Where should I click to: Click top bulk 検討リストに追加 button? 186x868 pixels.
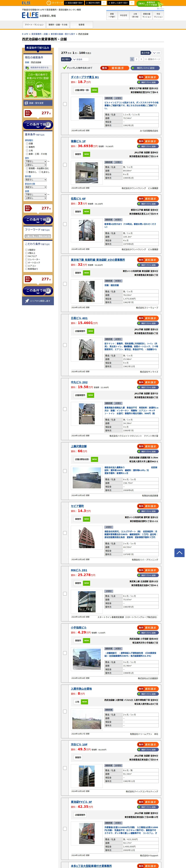point(145,68)
